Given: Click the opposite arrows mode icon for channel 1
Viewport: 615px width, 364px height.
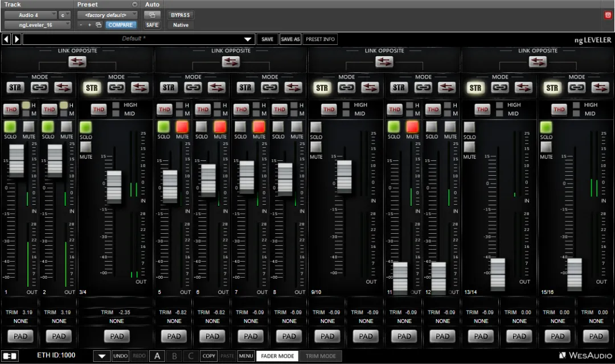Looking at the screenshot, I should pyautogui.click(x=63, y=88).
